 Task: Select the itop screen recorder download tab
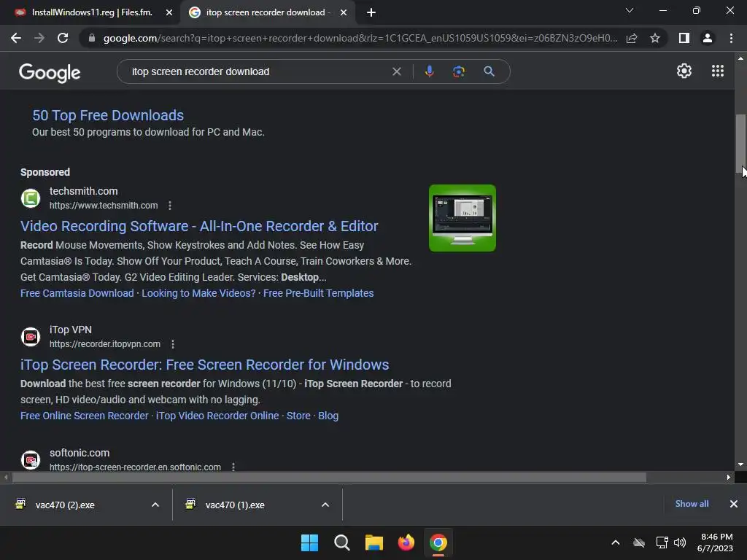click(259, 12)
